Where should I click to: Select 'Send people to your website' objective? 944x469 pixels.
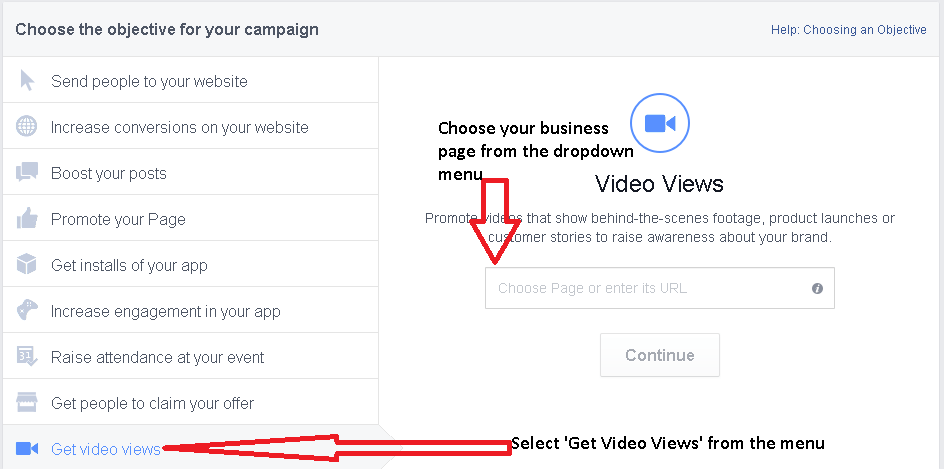(149, 81)
